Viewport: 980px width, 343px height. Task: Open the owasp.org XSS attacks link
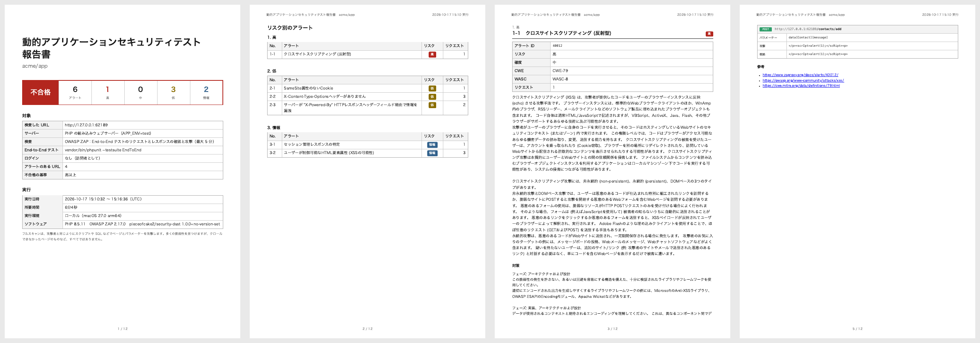803,80
